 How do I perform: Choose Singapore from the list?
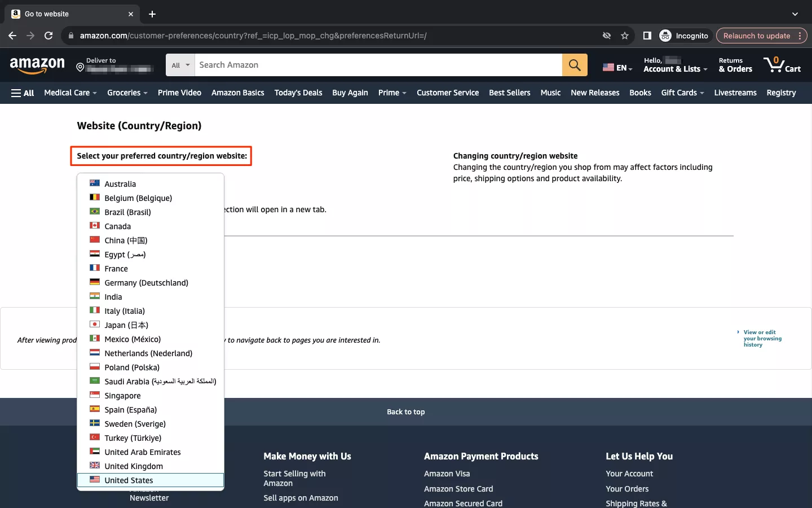tap(151, 396)
